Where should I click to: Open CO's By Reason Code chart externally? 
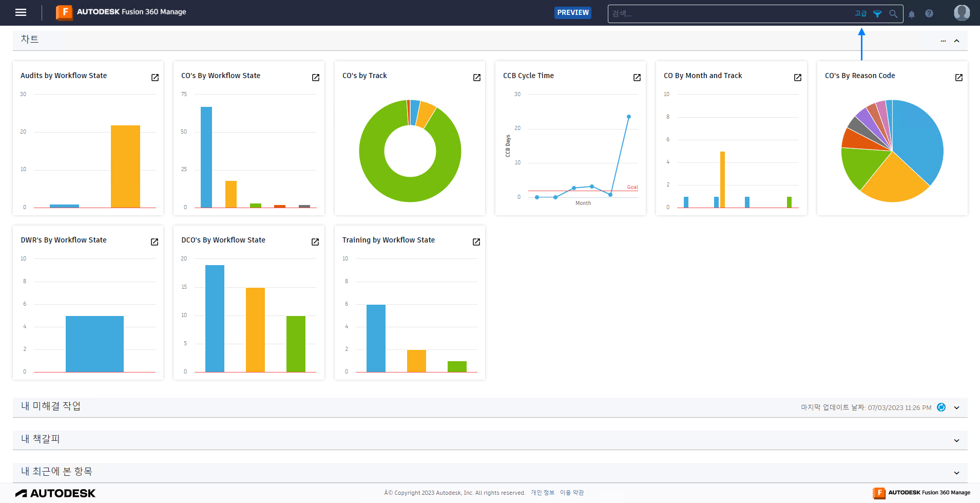click(x=959, y=78)
